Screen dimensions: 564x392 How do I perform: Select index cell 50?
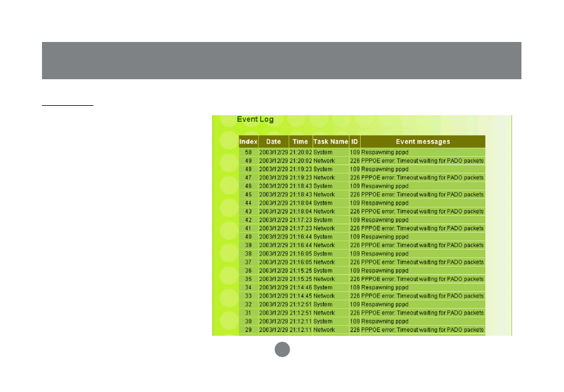coord(248,153)
